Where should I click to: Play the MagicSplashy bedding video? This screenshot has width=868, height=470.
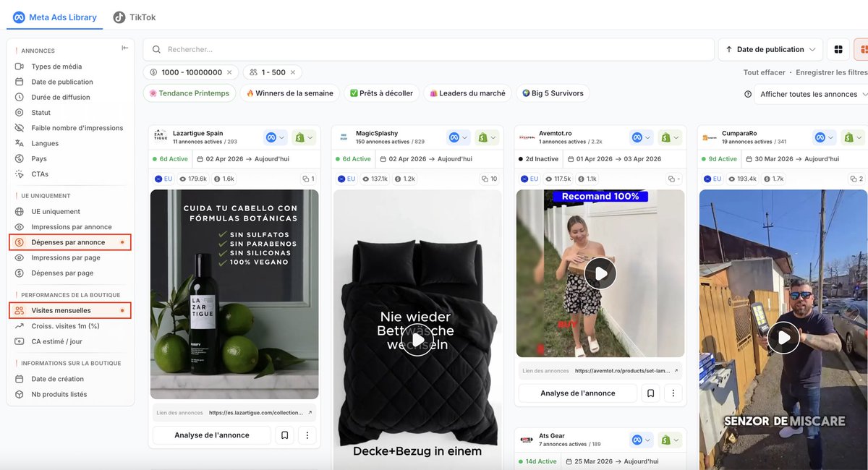pyautogui.click(x=417, y=340)
